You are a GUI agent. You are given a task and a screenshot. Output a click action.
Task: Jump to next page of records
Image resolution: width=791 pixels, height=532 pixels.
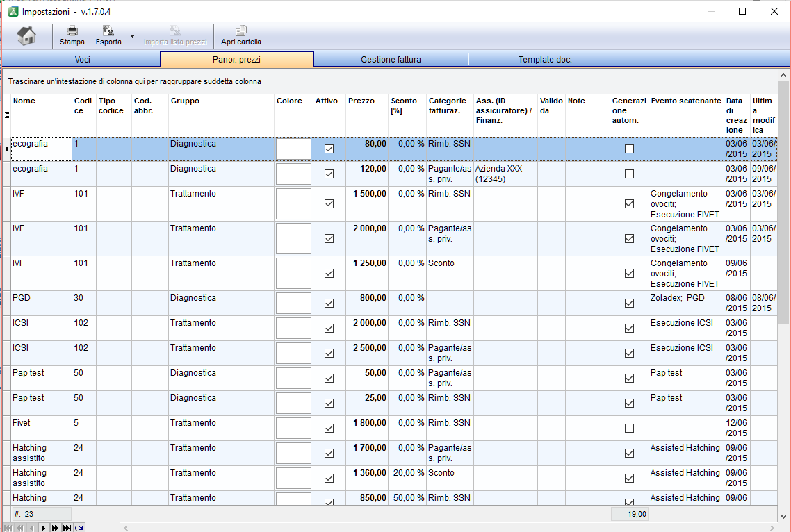[55, 528]
